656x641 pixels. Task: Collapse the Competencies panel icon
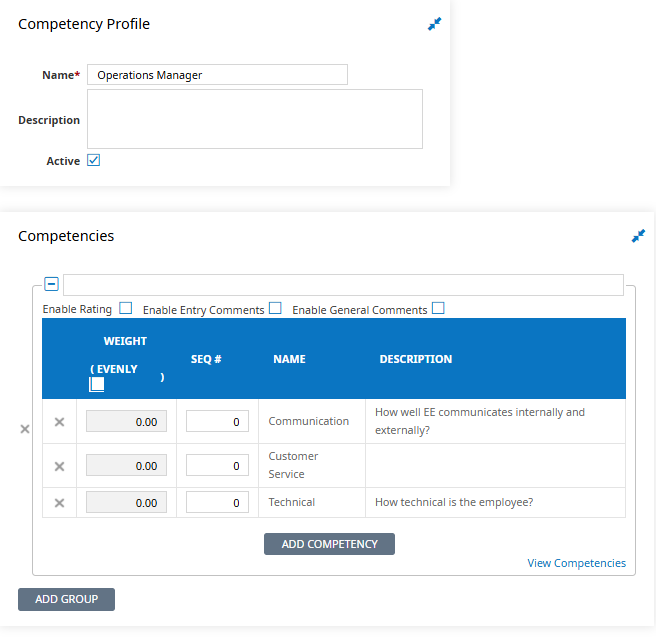pyautogui.click(x=638, y=236)
